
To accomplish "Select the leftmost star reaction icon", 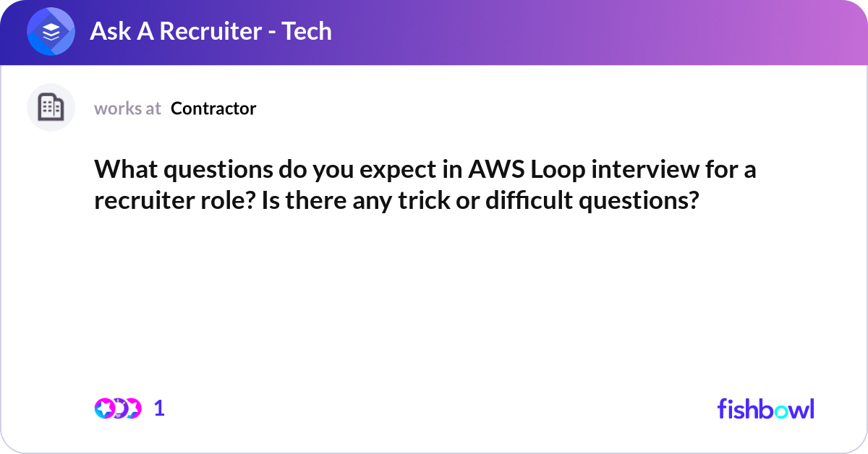I will (x=104, y=408).
